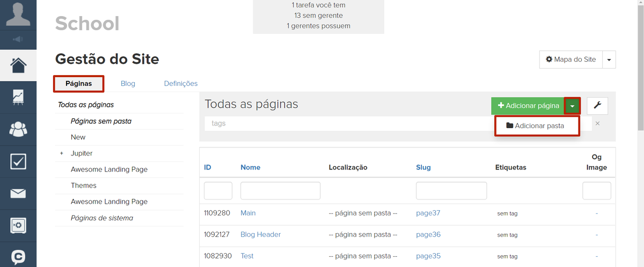Open the chart presentation sidebar icon

pos(18,97)
